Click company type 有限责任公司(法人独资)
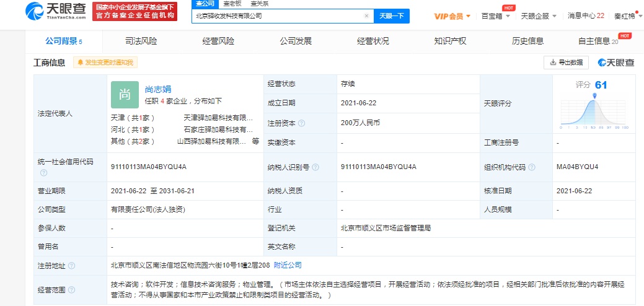 point(148,209)
